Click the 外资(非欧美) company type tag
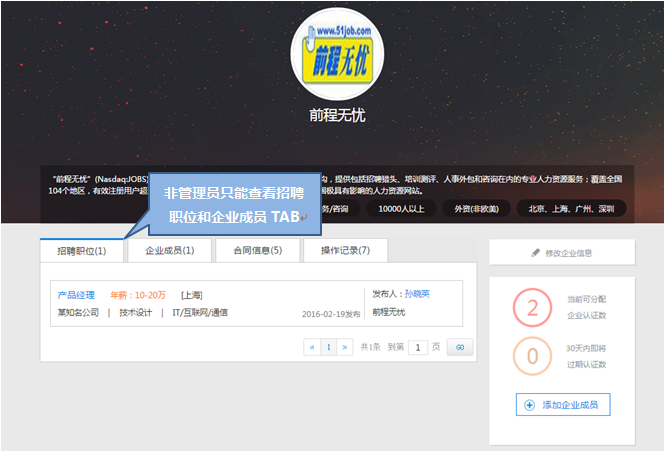The image size is (664, 451). pyautogui.click(x=476, y=209)
